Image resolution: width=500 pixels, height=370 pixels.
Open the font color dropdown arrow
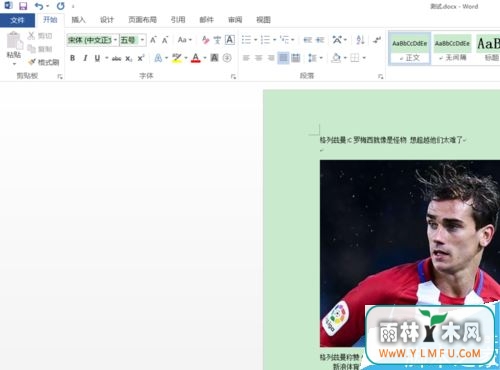tap(205, 58)
